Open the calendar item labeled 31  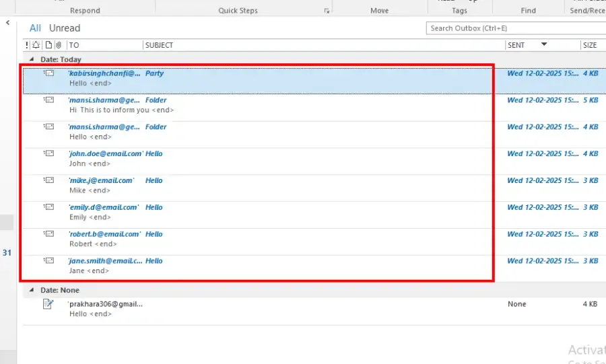click(7, 253)
